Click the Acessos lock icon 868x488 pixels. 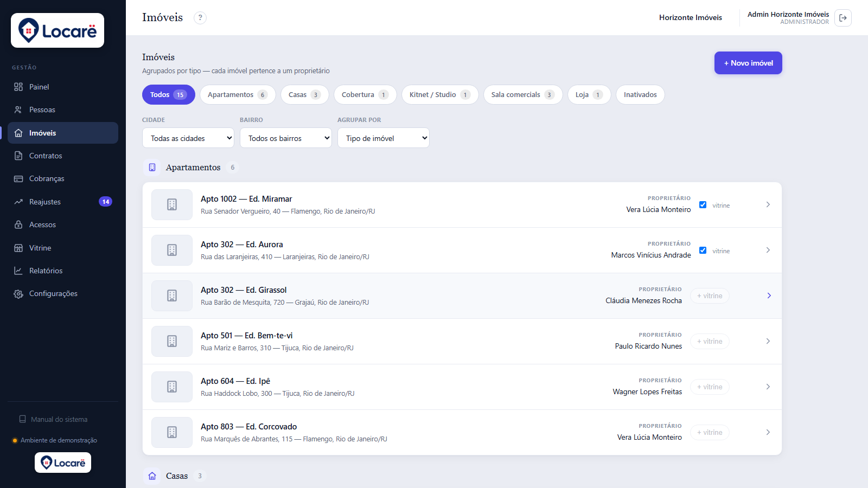coord(18,224)
